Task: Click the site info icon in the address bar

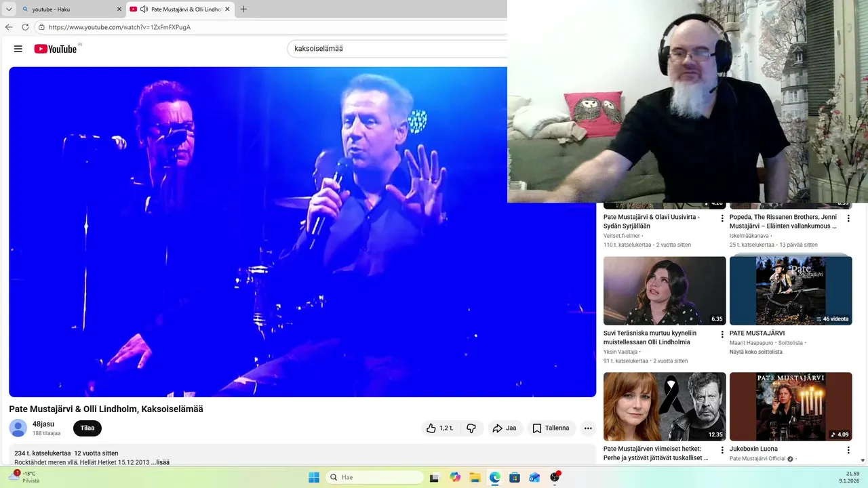Action: tap(41, 27)
